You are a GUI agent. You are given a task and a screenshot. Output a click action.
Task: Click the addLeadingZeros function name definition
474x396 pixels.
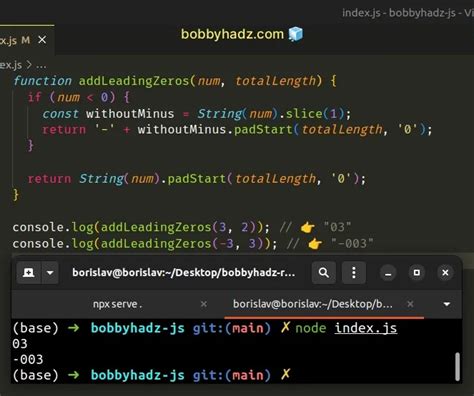134,81
